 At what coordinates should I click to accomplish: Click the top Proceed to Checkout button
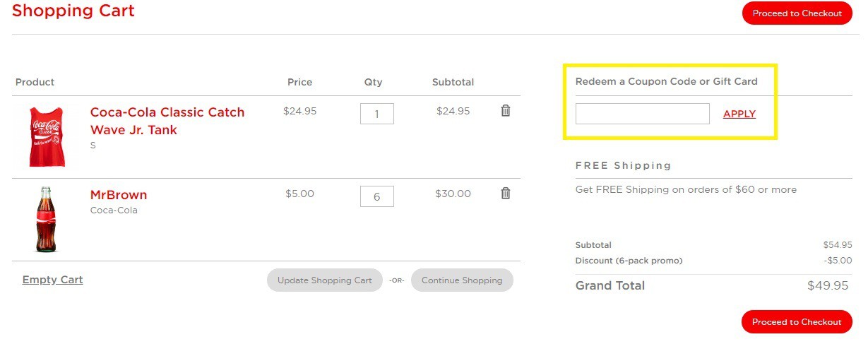click(797, 13)
